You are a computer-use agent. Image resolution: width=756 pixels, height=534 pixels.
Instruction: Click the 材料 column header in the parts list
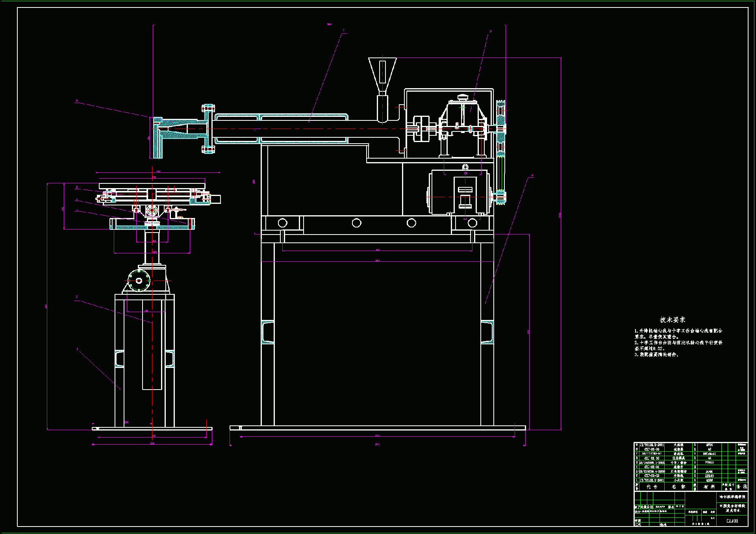point(709,487)
